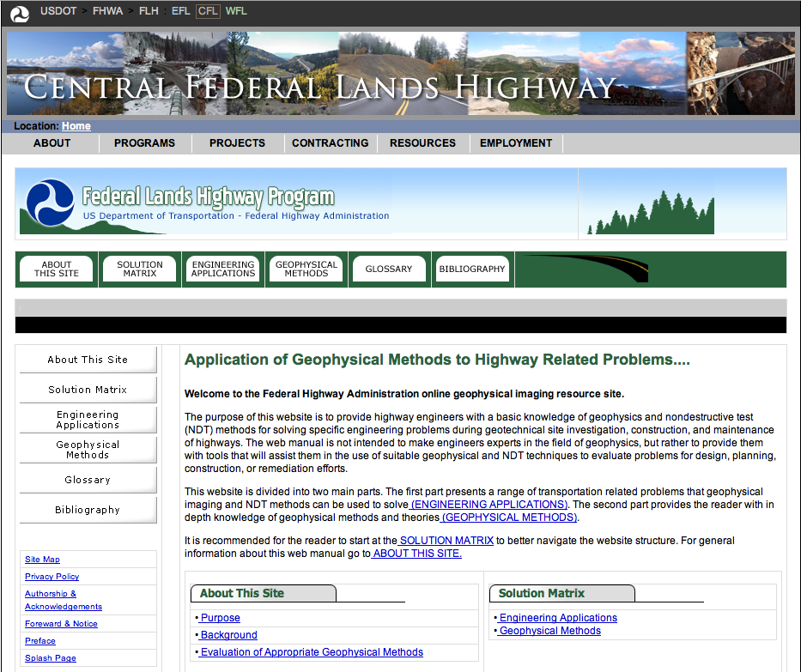Switch to the EFL division link
Image resolution: width=801 pixels, height=672 pixels.
(181, 10)
